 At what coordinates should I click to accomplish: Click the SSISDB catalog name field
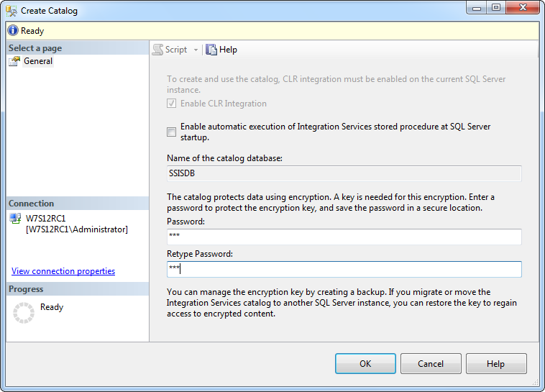pyautogui.click(x=344, y=173)
